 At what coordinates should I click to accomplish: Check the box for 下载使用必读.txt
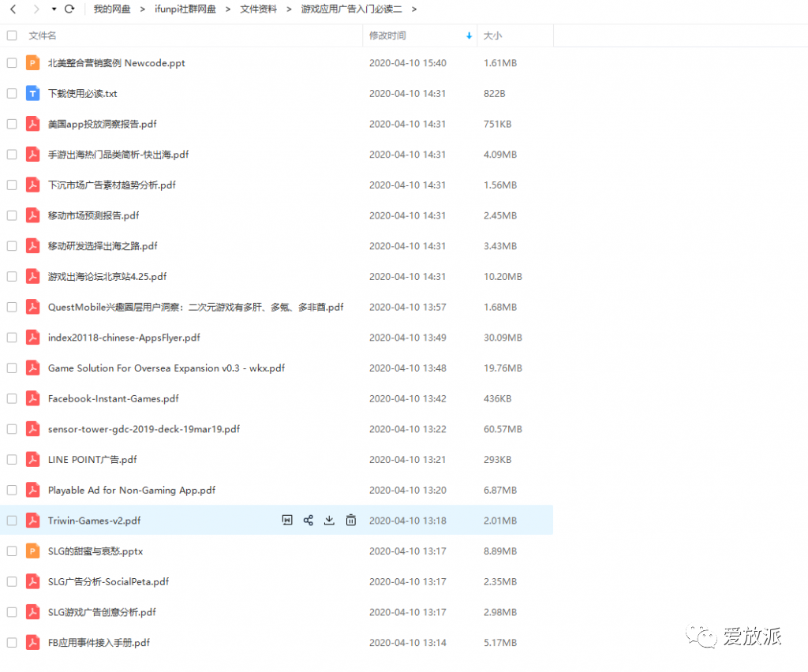click(12, 93)
